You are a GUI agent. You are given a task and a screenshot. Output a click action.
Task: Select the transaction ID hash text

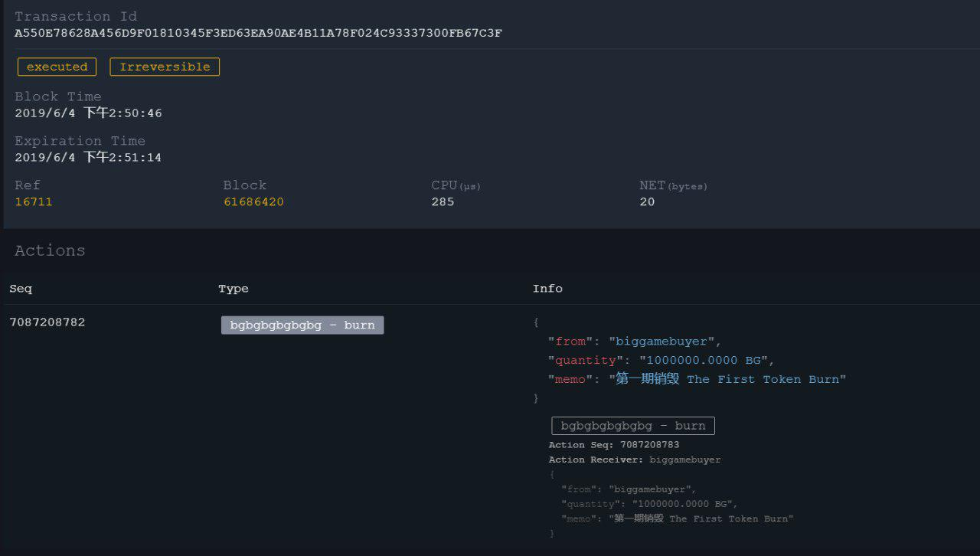258,33
